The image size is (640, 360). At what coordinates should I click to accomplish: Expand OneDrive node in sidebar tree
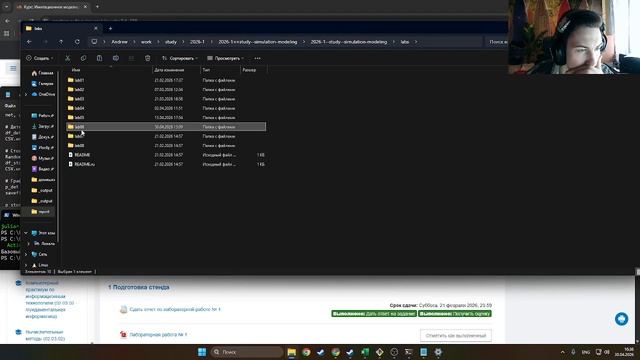[x=26, y=94]
